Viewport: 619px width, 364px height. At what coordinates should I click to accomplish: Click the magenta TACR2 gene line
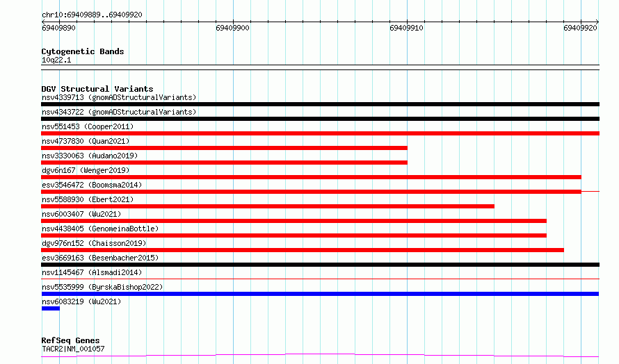320,356
